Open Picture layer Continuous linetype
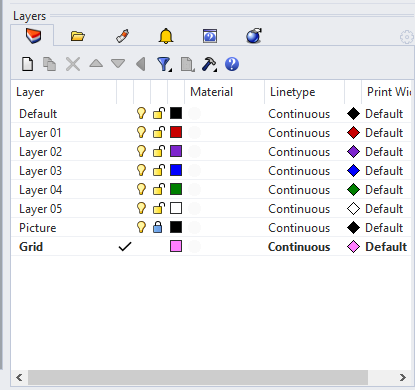415x390 pixels. point(299,228)
